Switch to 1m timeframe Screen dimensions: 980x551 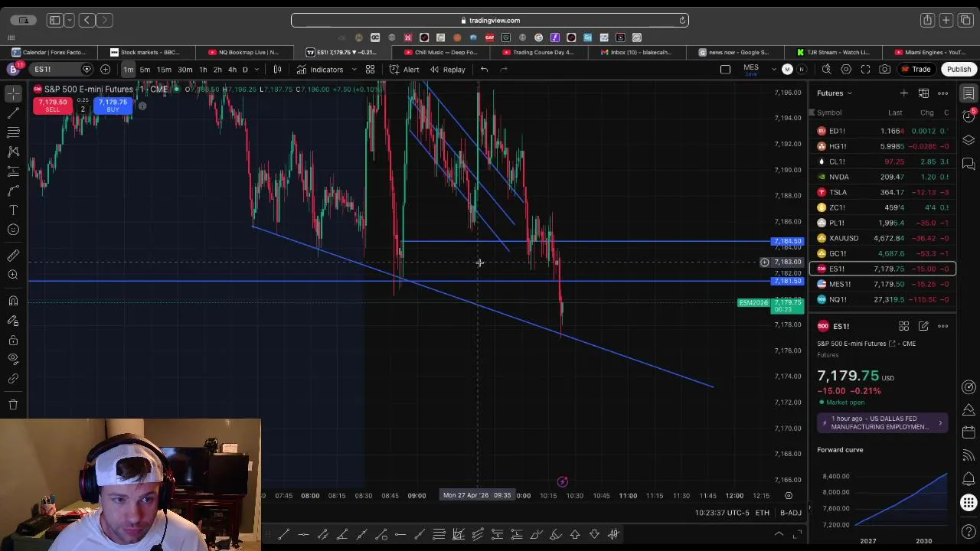coord(129,70)
